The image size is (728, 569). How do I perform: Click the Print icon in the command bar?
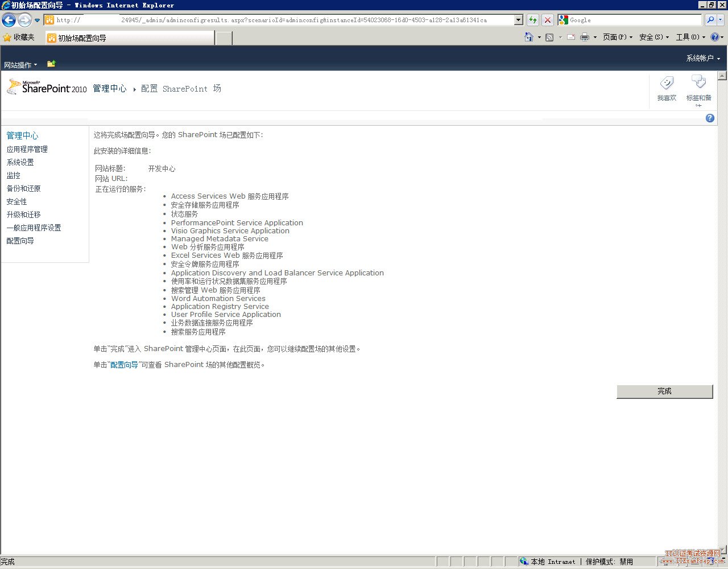[585, 37]
